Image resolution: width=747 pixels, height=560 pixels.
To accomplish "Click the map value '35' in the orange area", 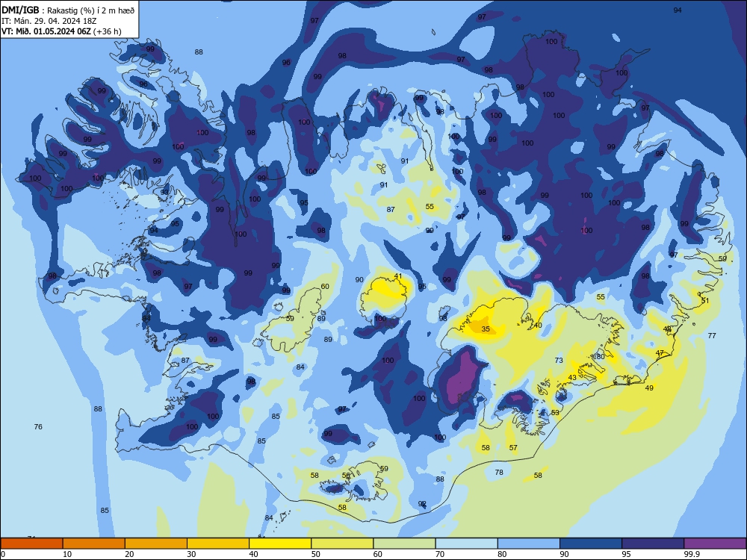I will tap(486, 329).
